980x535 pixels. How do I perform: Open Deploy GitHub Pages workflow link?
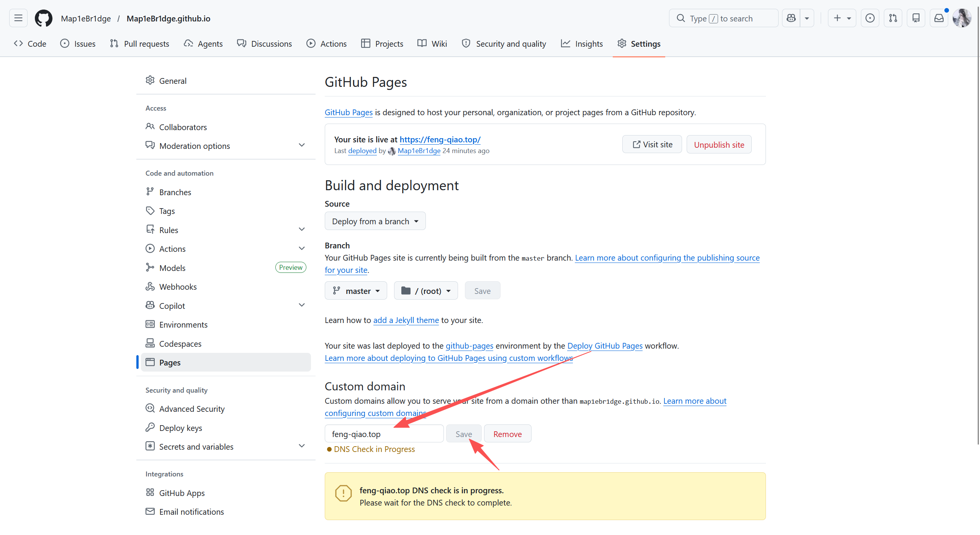pos(605,346)
